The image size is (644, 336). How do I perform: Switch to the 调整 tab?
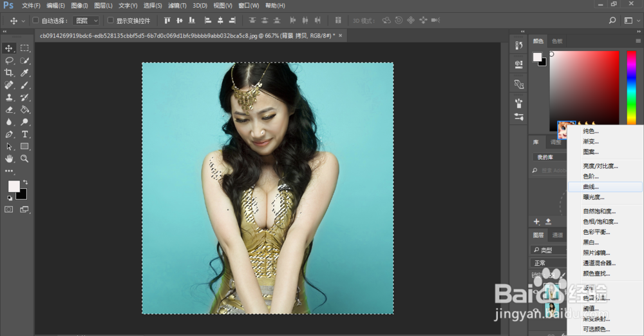pos(556,143)
